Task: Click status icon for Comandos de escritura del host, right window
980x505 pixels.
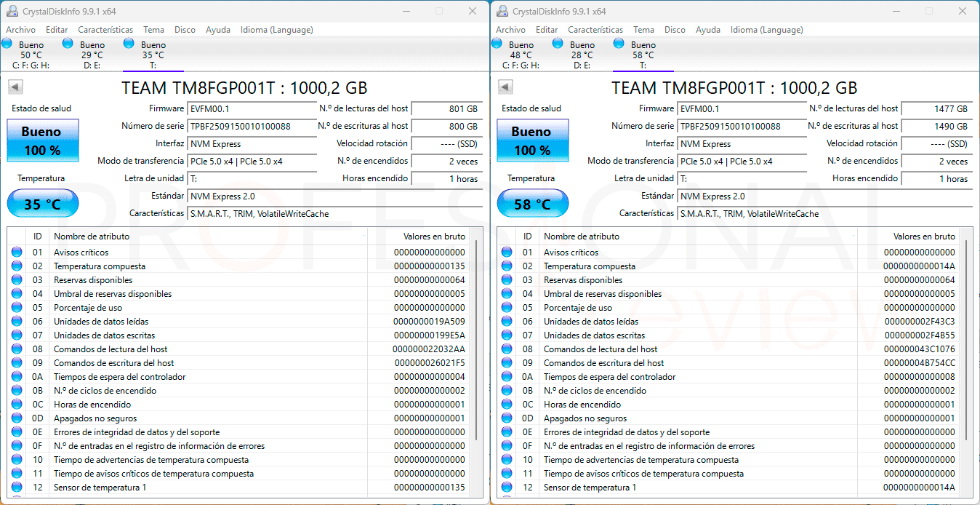Action: [x=507, y=363]
